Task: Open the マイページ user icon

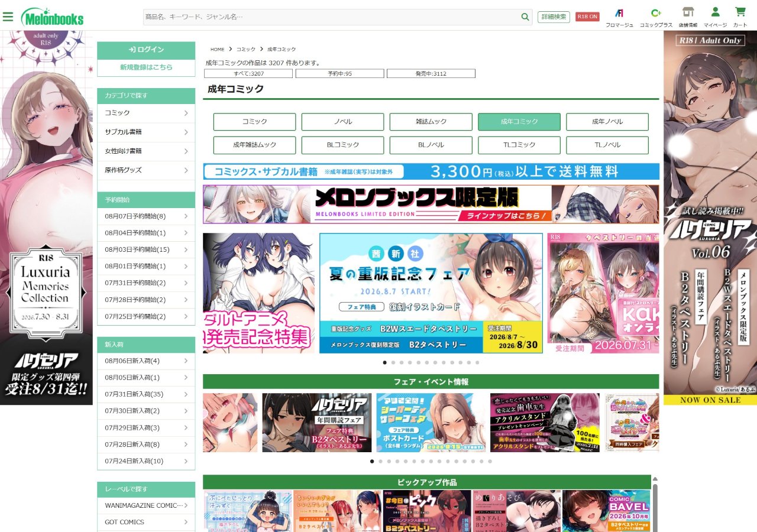Action: coord(715,17)
